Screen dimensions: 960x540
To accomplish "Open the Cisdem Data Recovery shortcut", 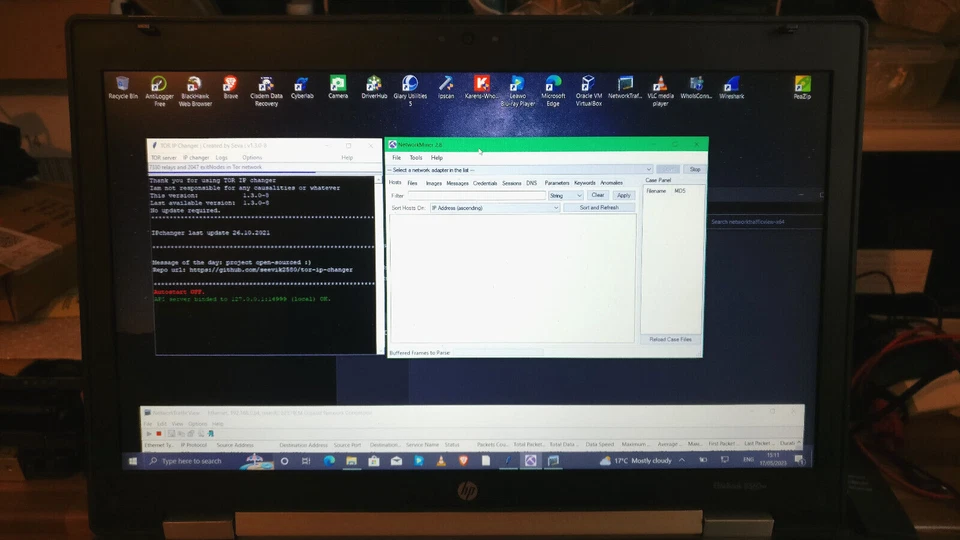I will tap(266, 91).
